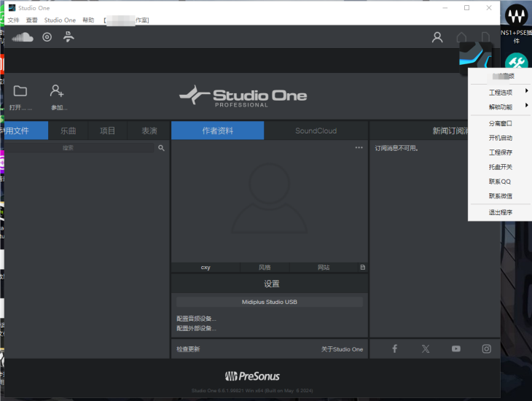Click the document icon right of home icon

pos(485,37)
